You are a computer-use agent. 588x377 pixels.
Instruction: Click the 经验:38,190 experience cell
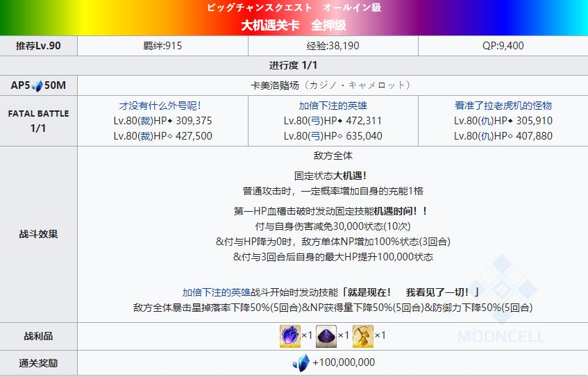(x=333, y=46)
